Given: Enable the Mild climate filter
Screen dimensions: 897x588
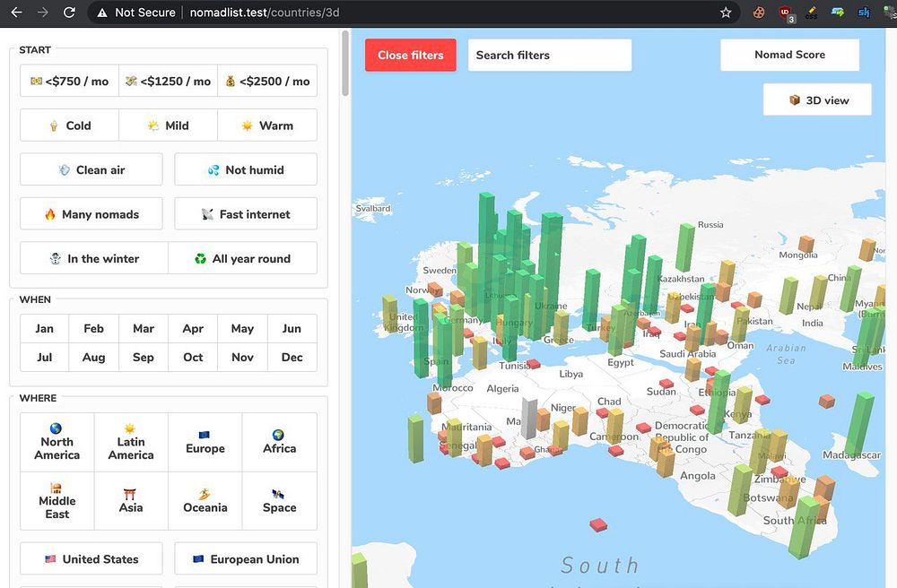Looking at the screenshot, I should [x=169, y=125].
